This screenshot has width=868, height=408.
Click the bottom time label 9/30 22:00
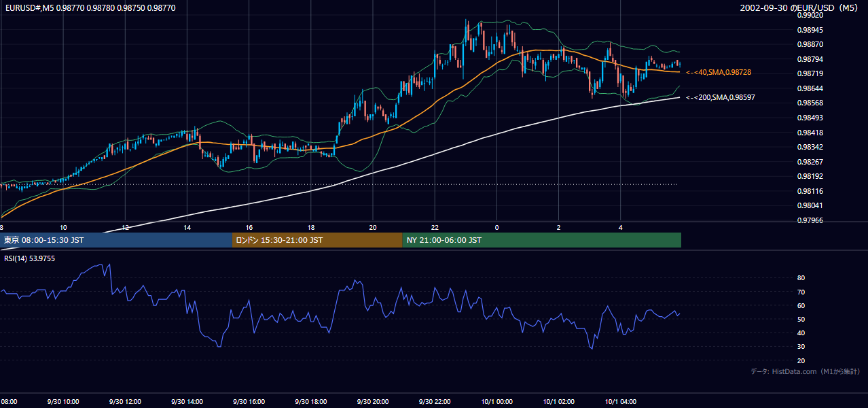(x=435, y=401)
